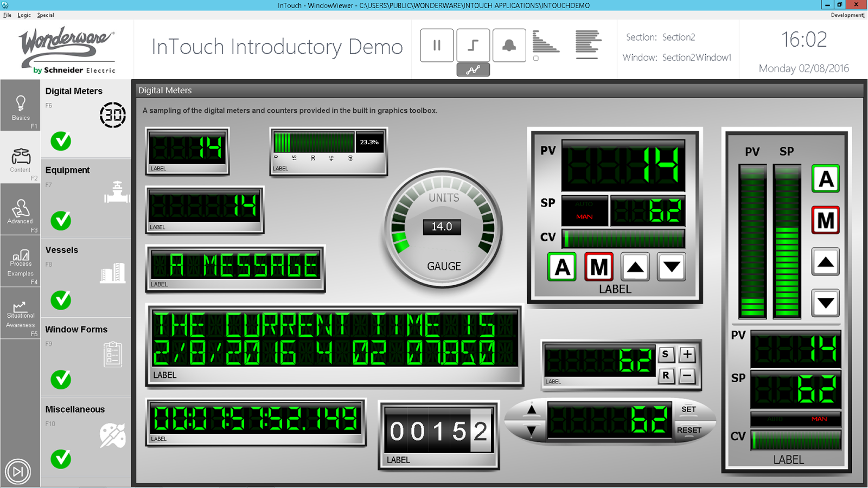The height and width of the screenshot is (488, 868).
Task: Switch the PV/SP controller to Manual mode
Action: [598, 267]
